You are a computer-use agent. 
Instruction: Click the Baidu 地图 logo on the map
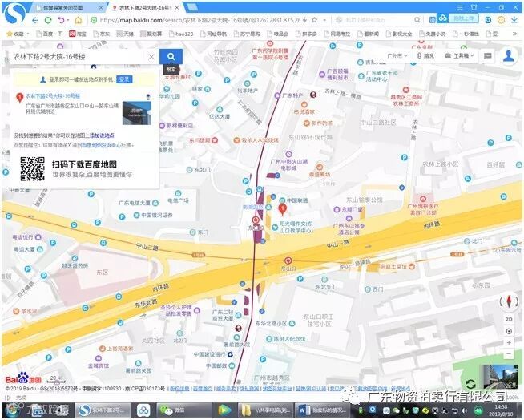coord(23,379)
